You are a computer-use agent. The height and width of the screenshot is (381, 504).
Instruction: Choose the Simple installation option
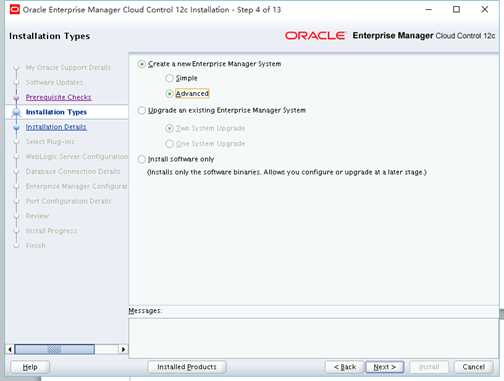tap(169, 78)
